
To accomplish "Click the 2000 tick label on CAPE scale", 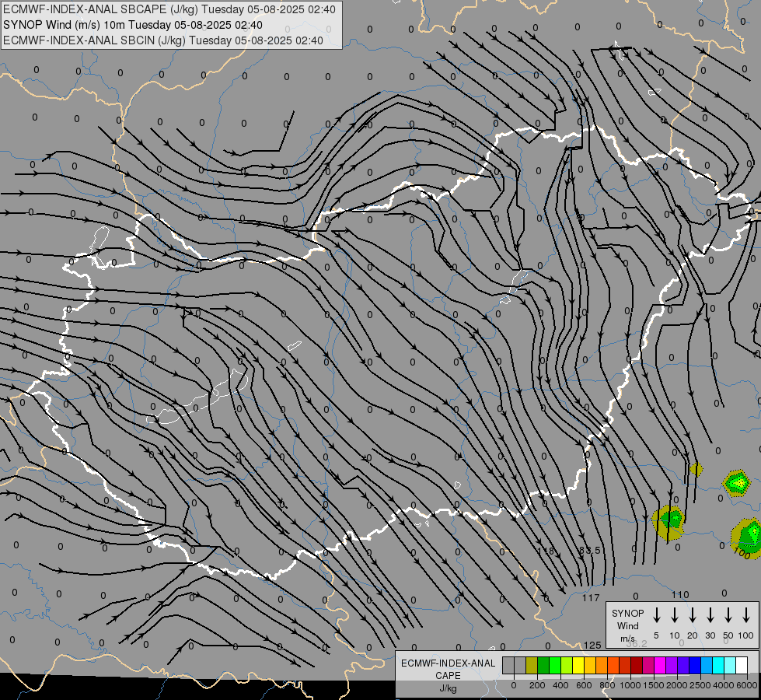I will click(677, 685).
